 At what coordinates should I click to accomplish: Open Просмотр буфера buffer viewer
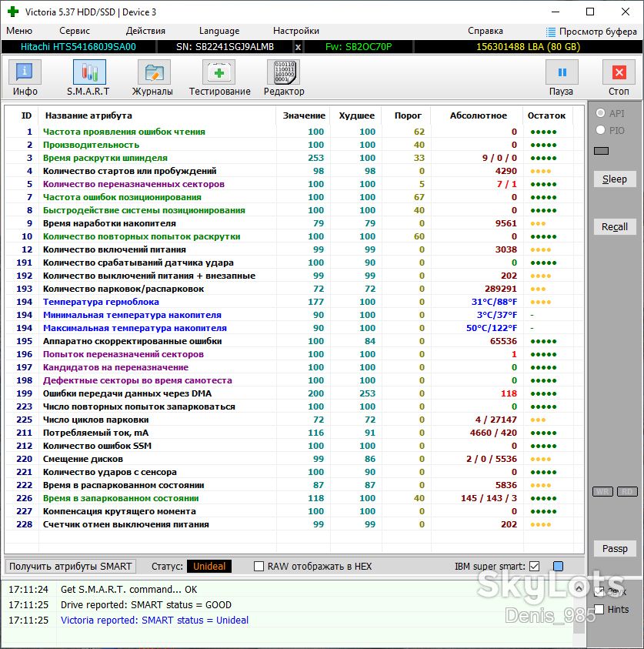point(592,32)
